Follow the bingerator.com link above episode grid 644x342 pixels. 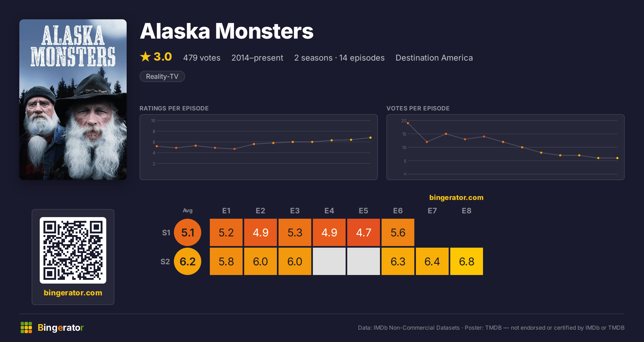pyautogui.click(x=456, y=198)
